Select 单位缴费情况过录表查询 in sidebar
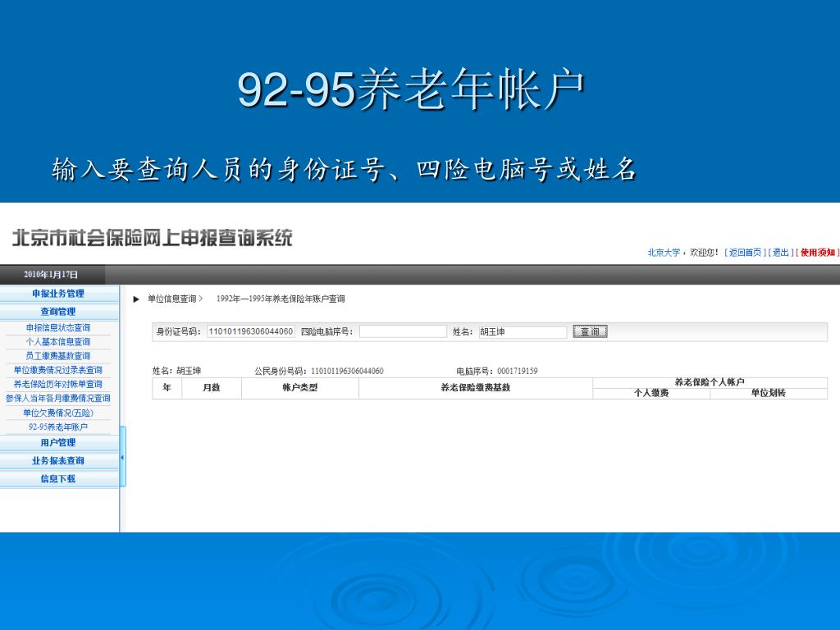This screenshot has width=840, height=630. pos(58,370)
